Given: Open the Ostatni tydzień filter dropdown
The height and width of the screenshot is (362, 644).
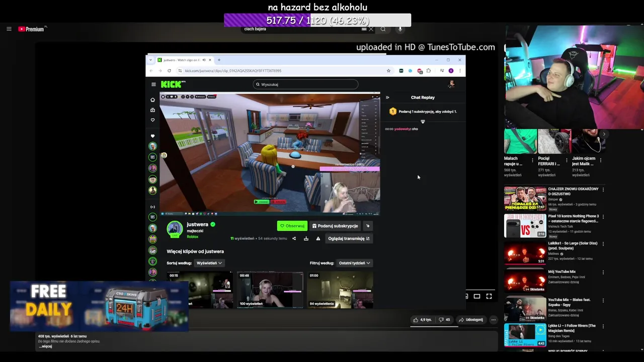Looking at the screenshot, I should (x=354, y=263).
